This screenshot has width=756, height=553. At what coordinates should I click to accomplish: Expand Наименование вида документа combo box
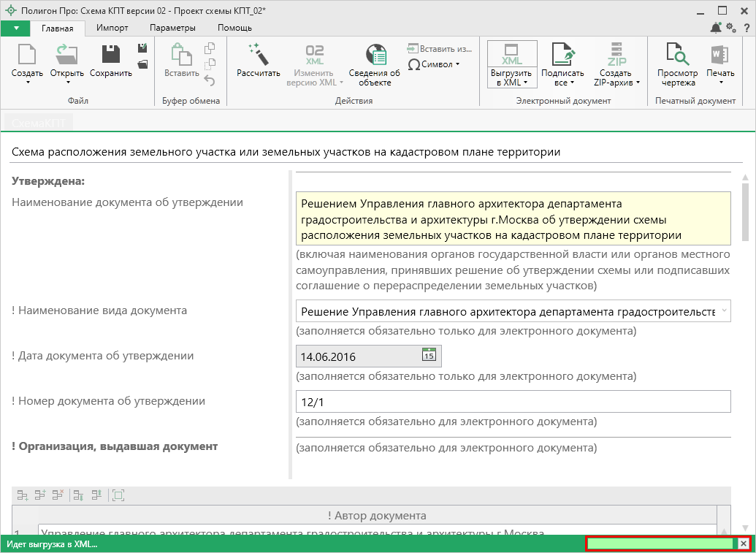[724, 311]
